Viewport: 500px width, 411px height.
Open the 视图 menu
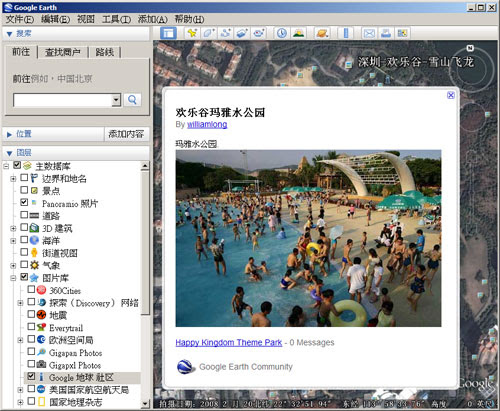pos(86,19)
